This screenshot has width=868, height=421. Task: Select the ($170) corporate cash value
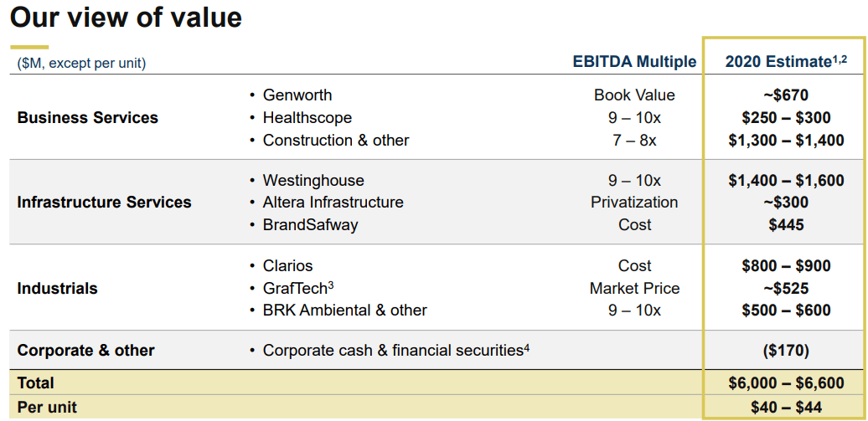(x=786, y=350)
